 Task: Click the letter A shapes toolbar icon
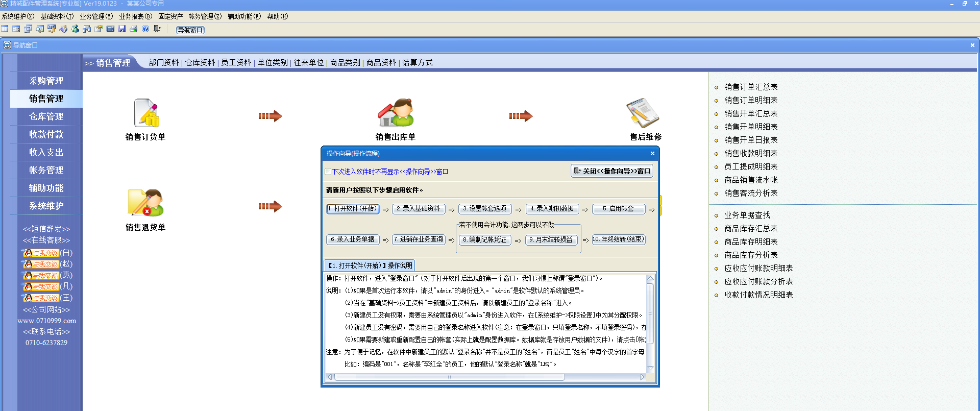point(63,29)
